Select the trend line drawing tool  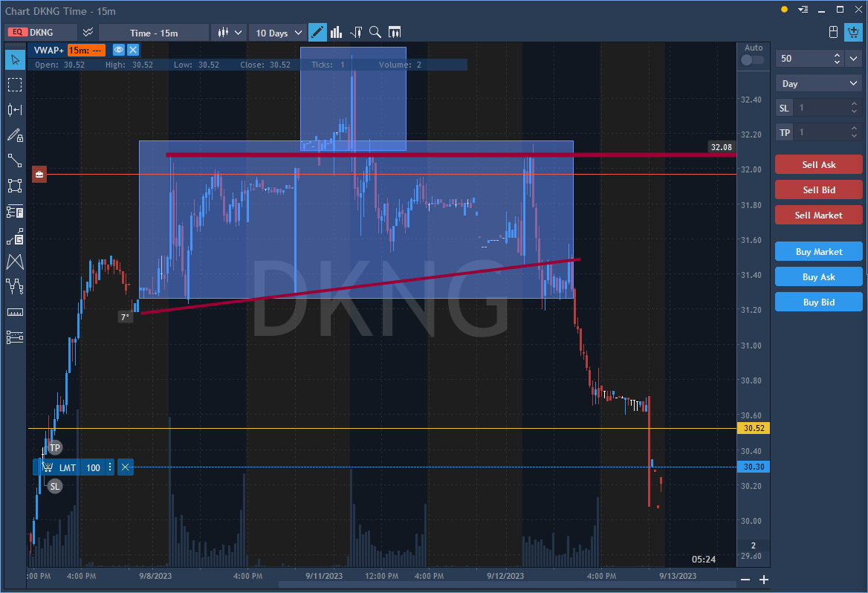click(15, 161)
